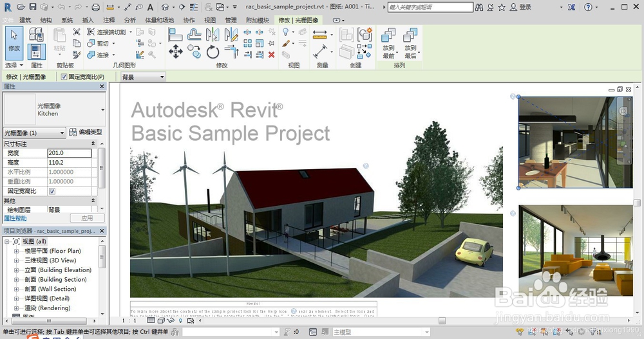Viewport: 644px width, 339px height.
Task: Click the Text A icon in quick access
Action: click(x=150, y=7)
